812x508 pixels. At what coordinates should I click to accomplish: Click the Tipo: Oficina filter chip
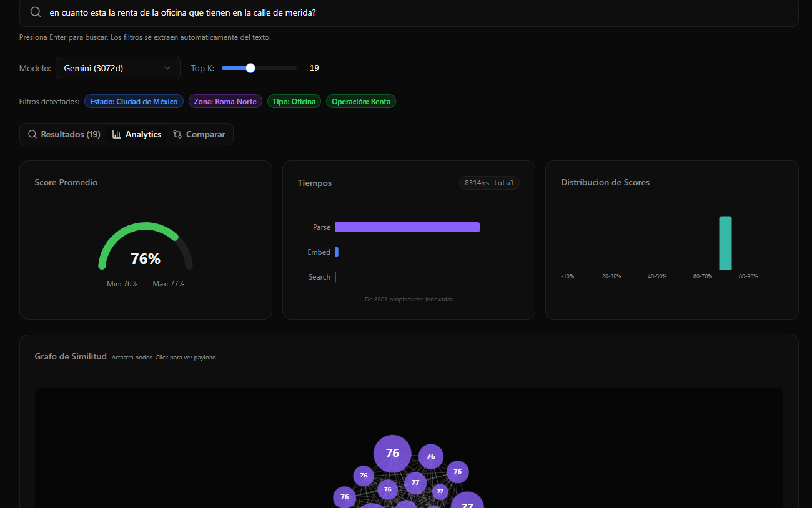294,102
